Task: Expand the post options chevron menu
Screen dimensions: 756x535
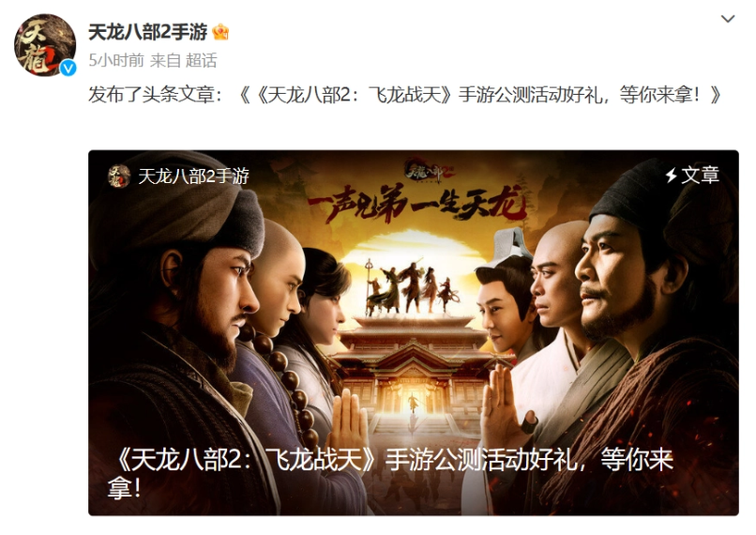Action: coord(728,19)
